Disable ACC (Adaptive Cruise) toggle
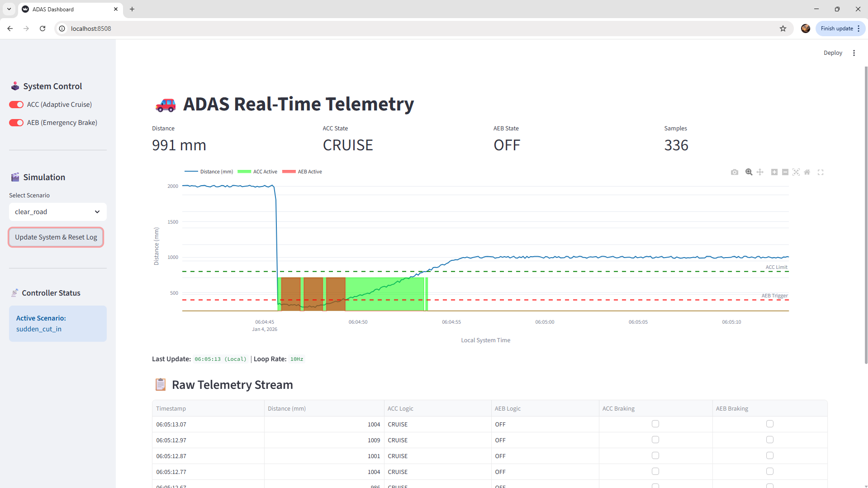 tap(16, 104)
